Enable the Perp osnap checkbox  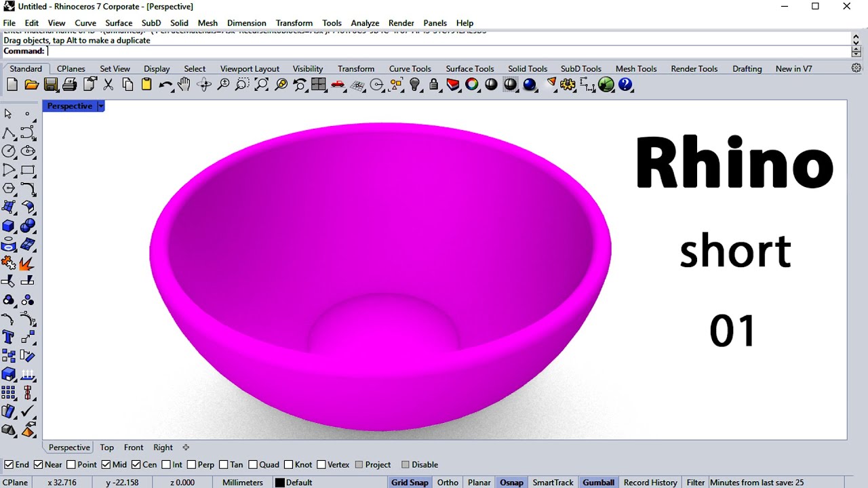point(191,465)
